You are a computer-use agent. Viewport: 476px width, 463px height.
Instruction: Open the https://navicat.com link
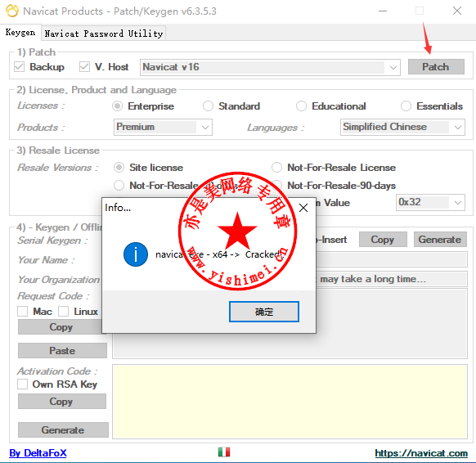pyautogui.click(x=421, y=453)
